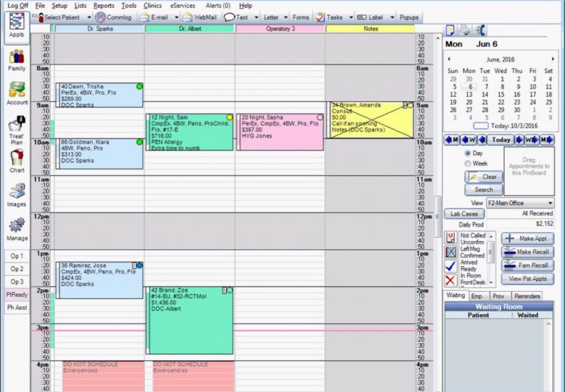The image size is (565, 392).
Task: Open the Family module
Action: point(17,60)
